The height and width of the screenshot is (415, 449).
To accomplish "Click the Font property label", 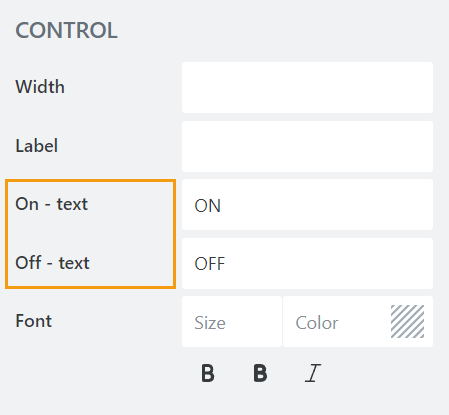I will 34,321.
